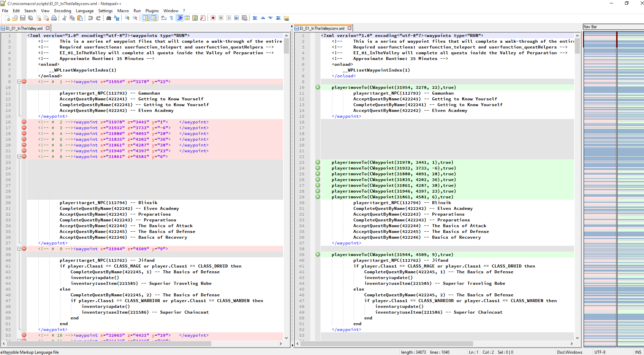Click the Save All toolbar icon
644x355 pixels.
(x=31, y=18)
